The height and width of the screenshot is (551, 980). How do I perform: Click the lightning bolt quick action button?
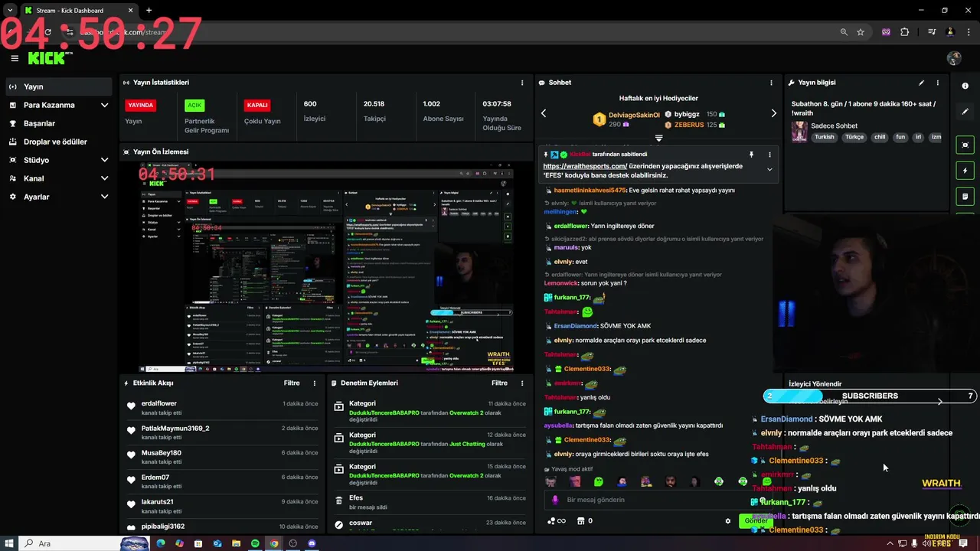(965, 171)
